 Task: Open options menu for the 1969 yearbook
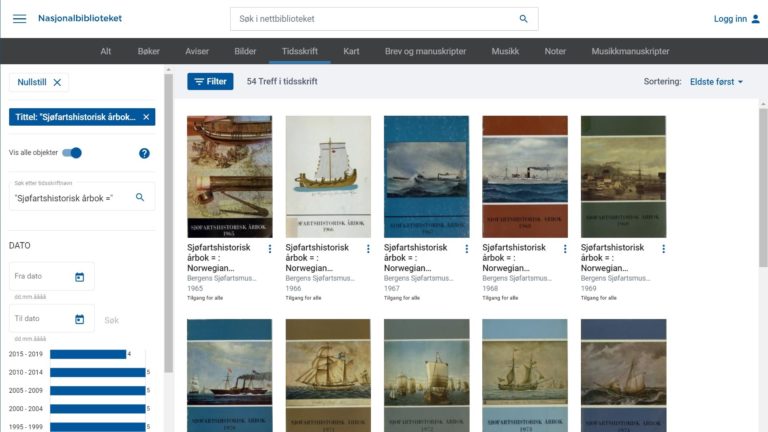[664, 249]
